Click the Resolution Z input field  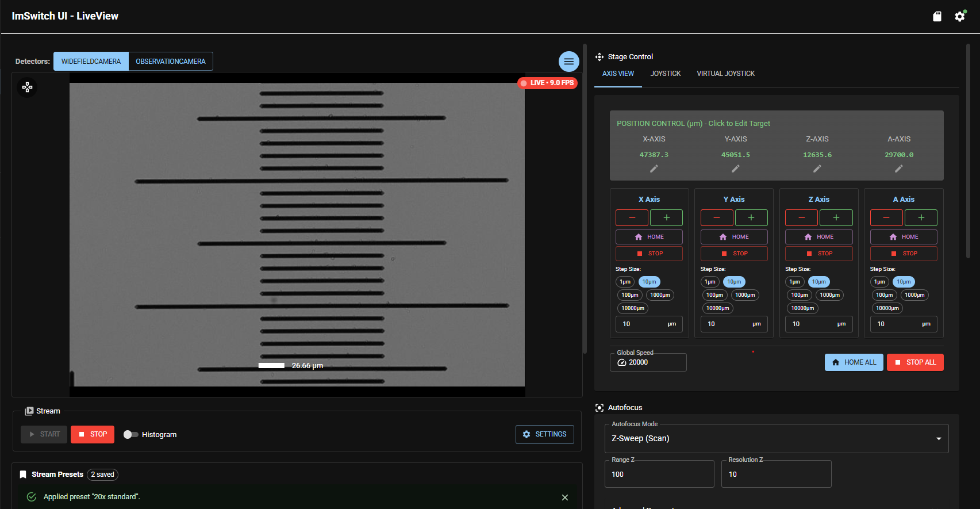tap(777, 474)
